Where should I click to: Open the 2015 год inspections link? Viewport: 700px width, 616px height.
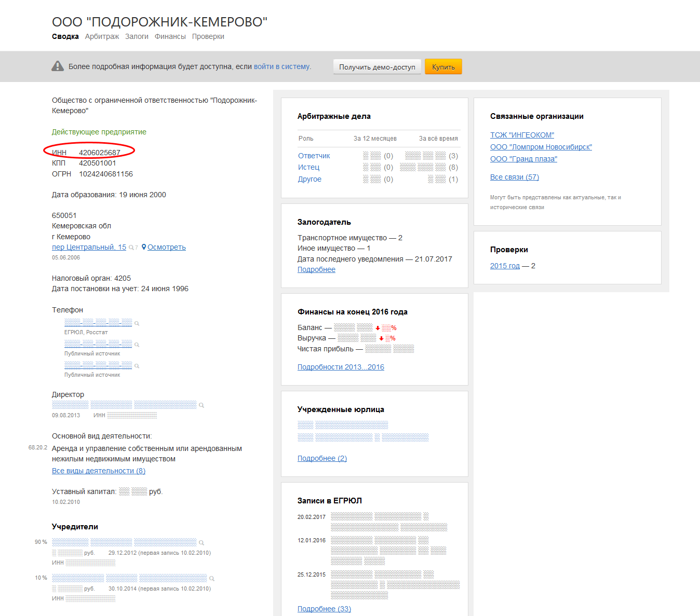click(x=505, y=266)
